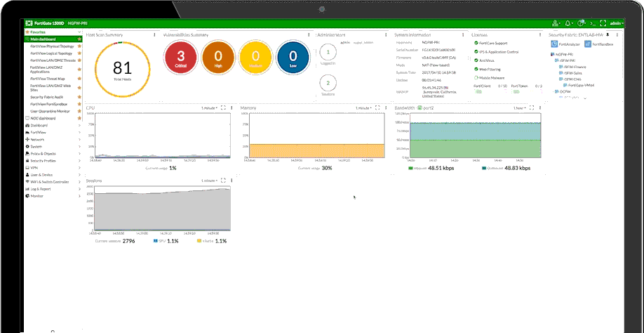Click the Medium vulnerabilities yellow circle
Image resolution: width=644 pixels, height=333 pixels.
tap(255, 58)
